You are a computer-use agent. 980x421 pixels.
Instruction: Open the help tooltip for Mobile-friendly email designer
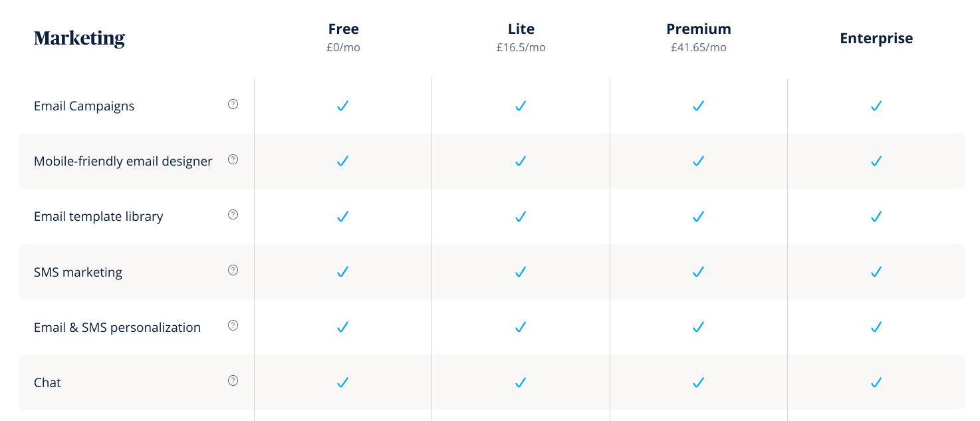(233, 160)
